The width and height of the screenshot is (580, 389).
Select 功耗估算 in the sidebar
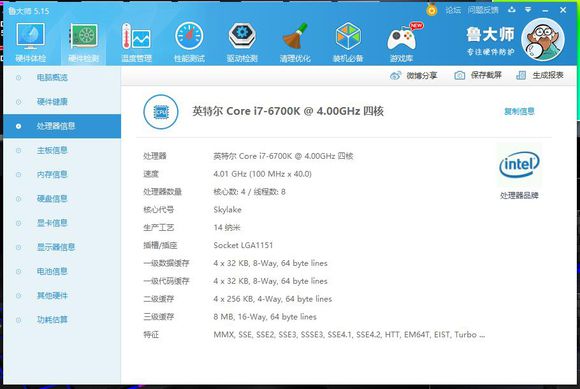click(x=62, y=320)
